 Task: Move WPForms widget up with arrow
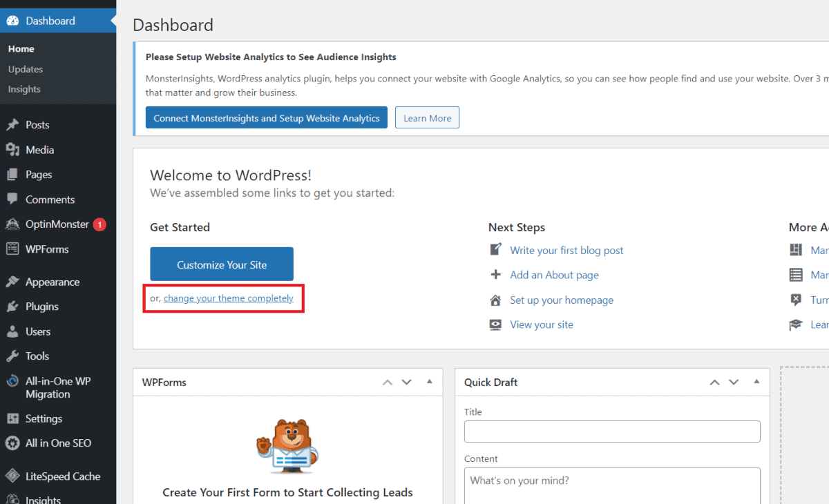(388, 382)
